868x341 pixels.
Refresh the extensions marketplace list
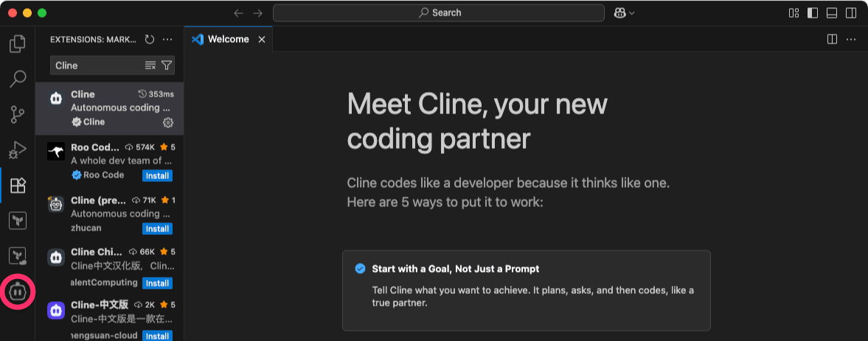click(150, 39)
